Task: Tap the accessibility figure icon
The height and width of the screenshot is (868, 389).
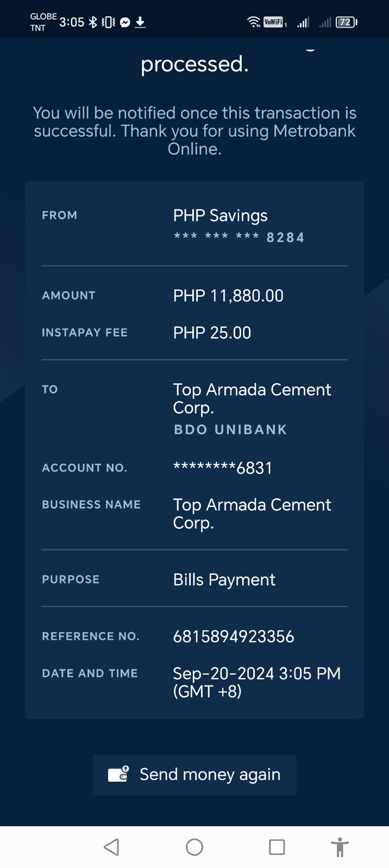Action: (340, 847)
